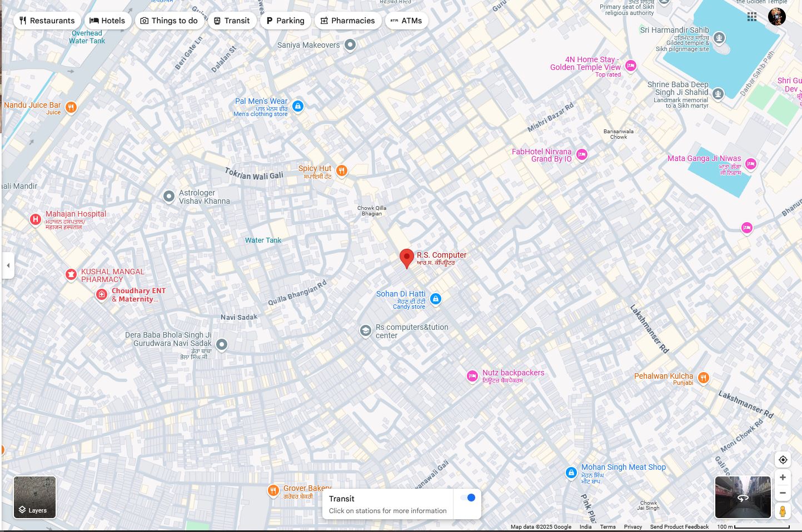802x532 pixels.
Task: Click the Overhead Water Tank label
Action: click(87, 37)
